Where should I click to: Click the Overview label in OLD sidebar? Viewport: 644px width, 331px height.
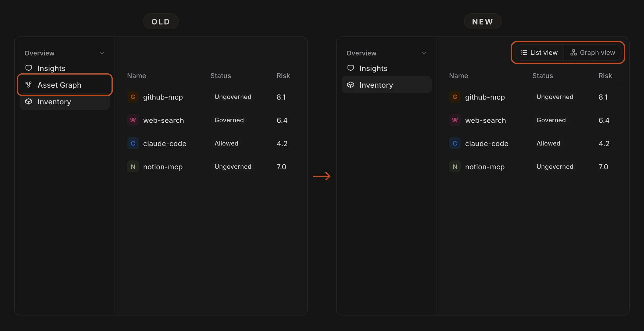pyautogui.click(x=39, y=53)
